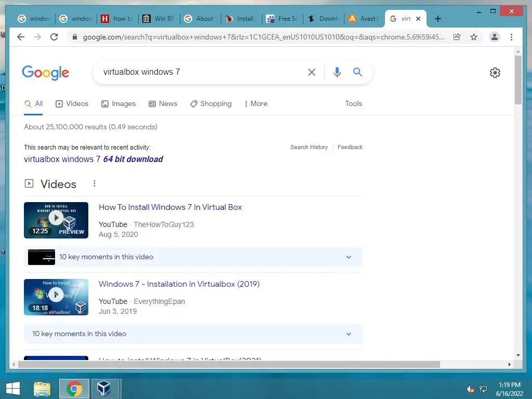Click the Search History link
The height and width of the screenshot is (399, 532).
coord(309,147)
